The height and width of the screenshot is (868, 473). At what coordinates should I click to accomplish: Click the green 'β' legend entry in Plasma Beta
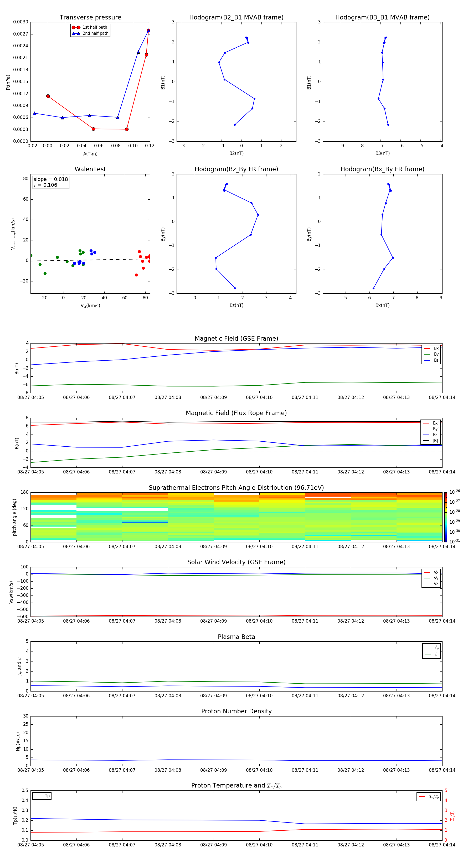[x=431, y=654]
